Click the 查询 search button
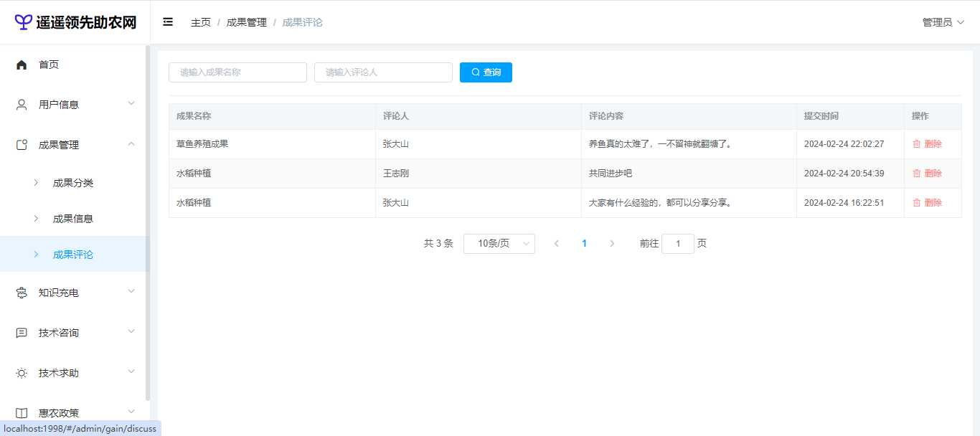 coord(486,72)
